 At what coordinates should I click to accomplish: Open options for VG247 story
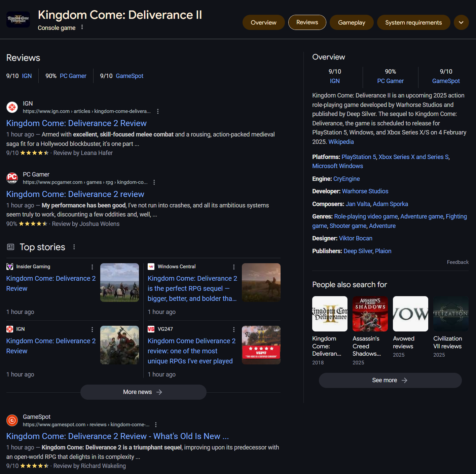click(x=234, y=329)
